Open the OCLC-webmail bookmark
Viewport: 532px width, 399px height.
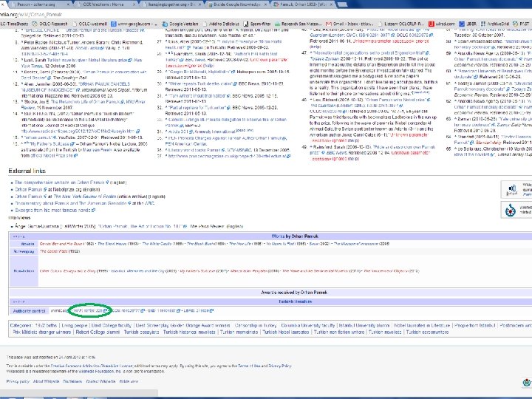tap(90, 24)
